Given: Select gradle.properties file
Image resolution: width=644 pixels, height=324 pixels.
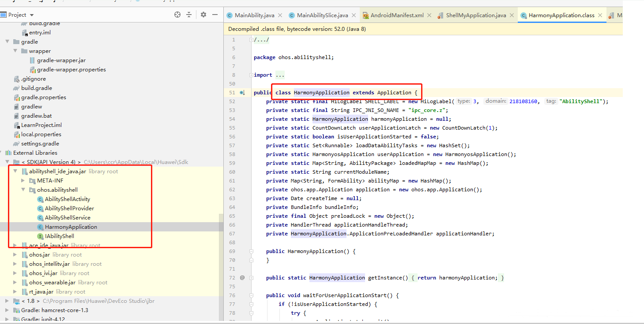Looking at the screenshot, I should tap(44, 97).
